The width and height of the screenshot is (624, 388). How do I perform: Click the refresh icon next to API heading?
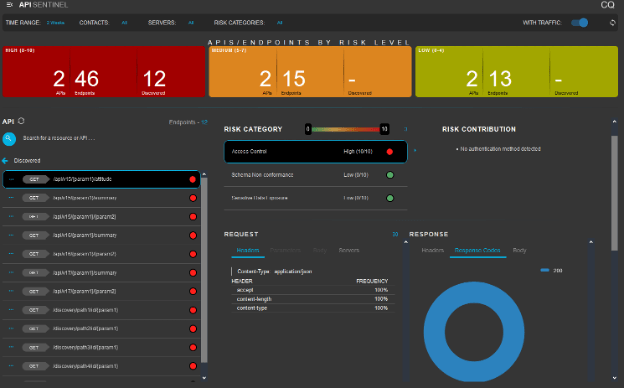click(x=21, y=121)
